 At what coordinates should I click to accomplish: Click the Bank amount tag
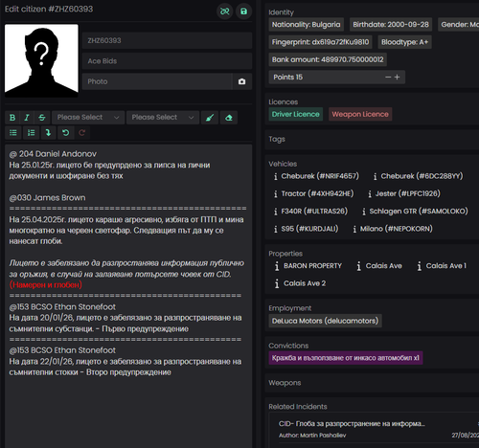tap(328, 59)
